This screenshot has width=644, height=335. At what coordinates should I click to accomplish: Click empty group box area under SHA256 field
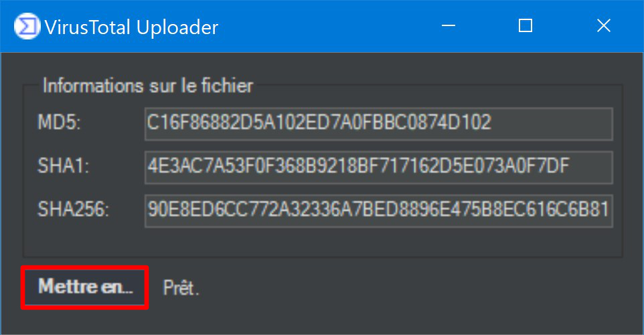(x=323, y=242)
